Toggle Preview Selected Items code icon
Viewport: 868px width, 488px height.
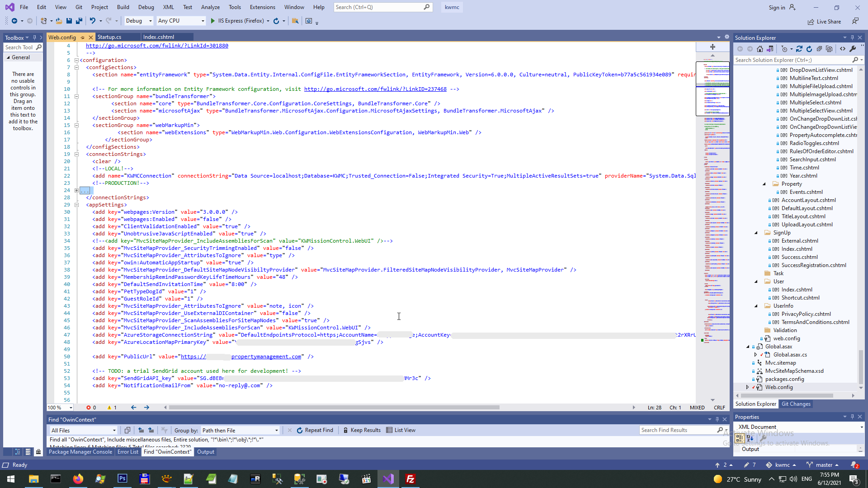[x=843, y=49]
